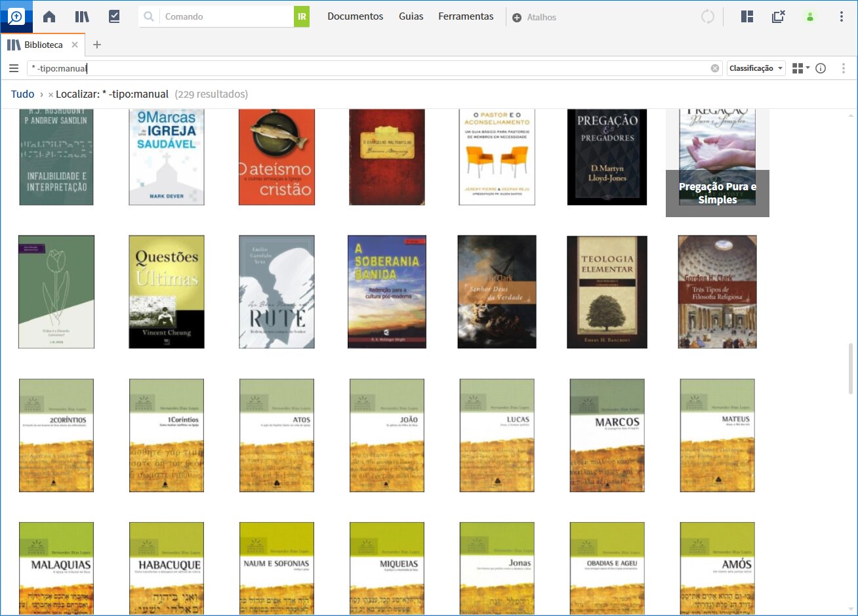Viewport: 858px width, 616px height.
Task: Open 9 Marcas de uma Igreja Saudável
Action: pyautogui.click(x=167, y=157)
